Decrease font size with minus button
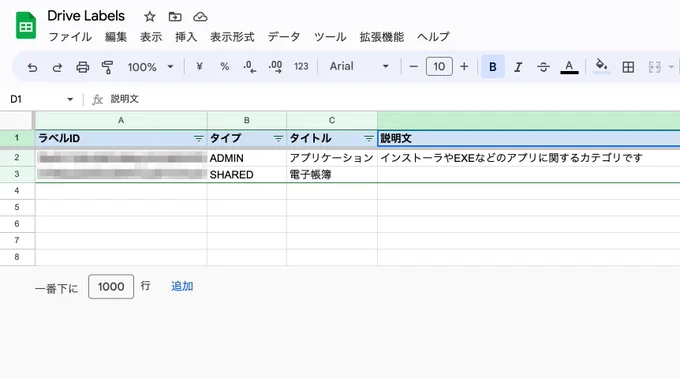 click(413, 66)
